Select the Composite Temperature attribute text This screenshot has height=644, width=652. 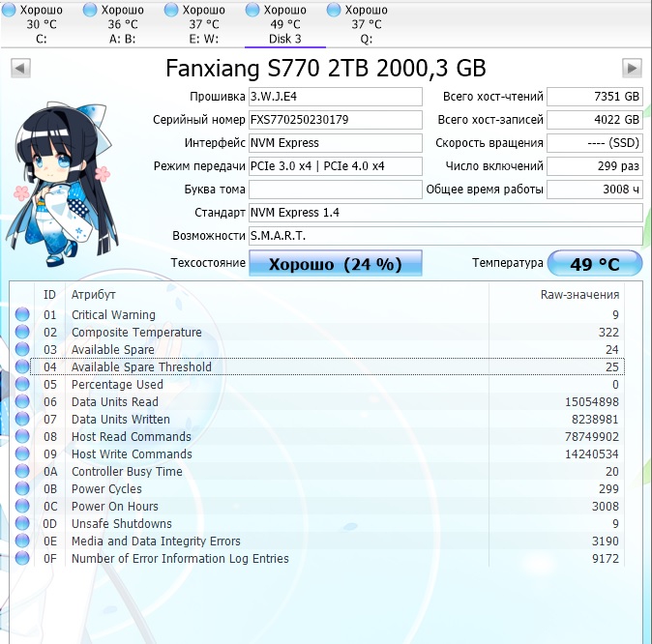(x=136, y=333)
